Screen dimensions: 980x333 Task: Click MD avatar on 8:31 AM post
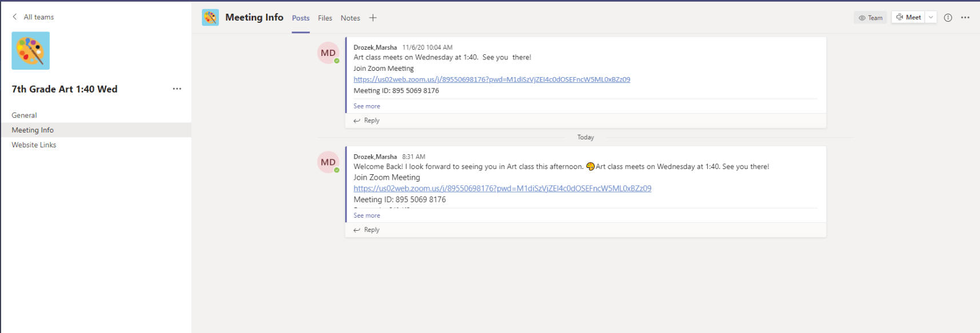(328, 162)
